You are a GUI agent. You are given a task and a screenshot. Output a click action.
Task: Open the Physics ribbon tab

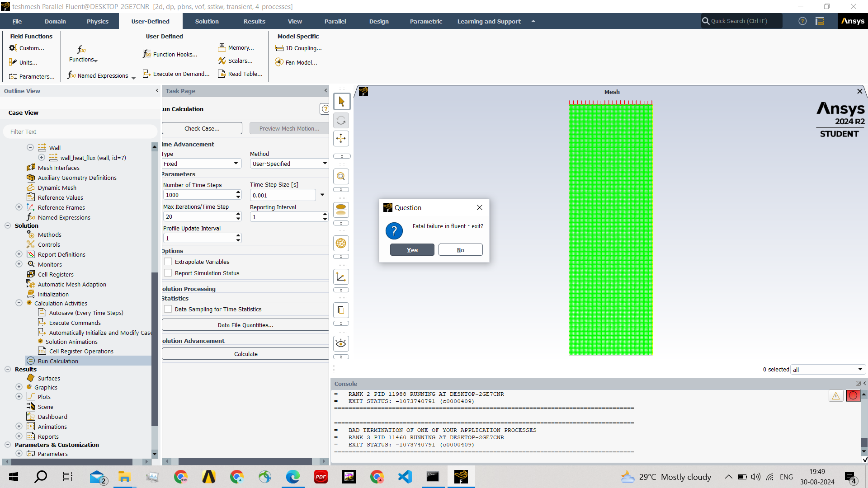point(97,21)
